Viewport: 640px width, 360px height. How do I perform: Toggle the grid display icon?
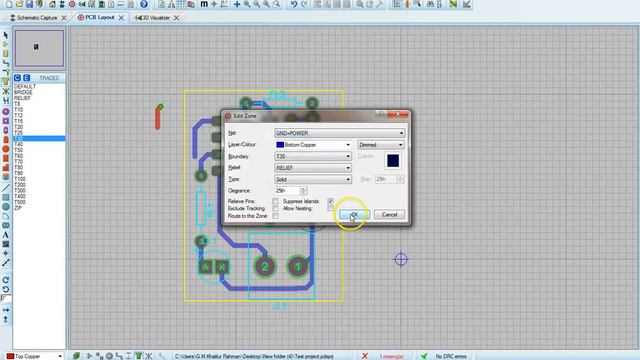(181, 4)
